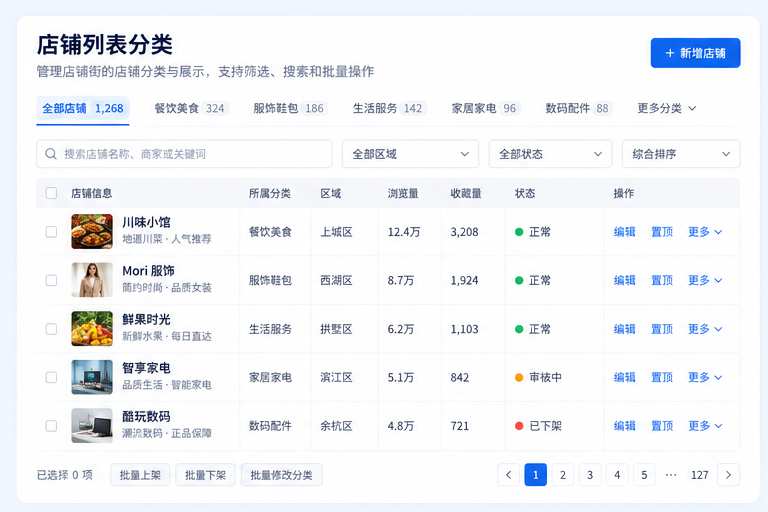Screen dimensions: 768x512
Task: Go to the next page arrow
Action: coord(728,475)
